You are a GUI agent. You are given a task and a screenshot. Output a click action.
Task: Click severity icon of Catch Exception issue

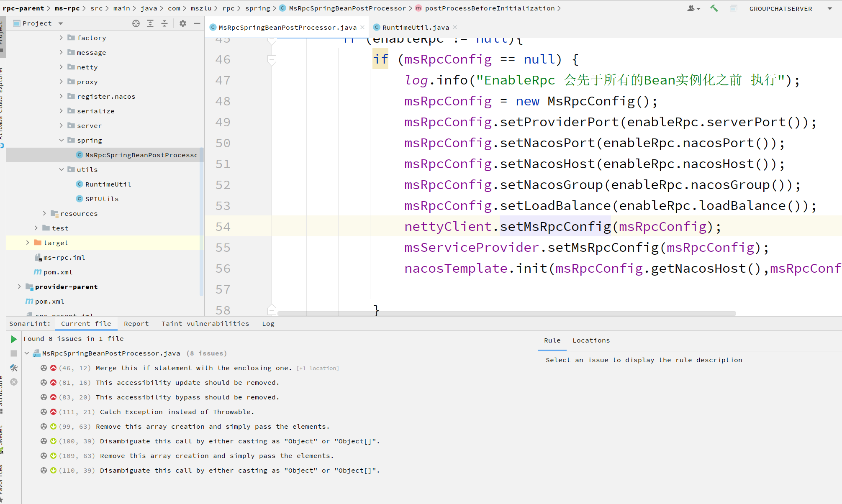click(53, 412)
